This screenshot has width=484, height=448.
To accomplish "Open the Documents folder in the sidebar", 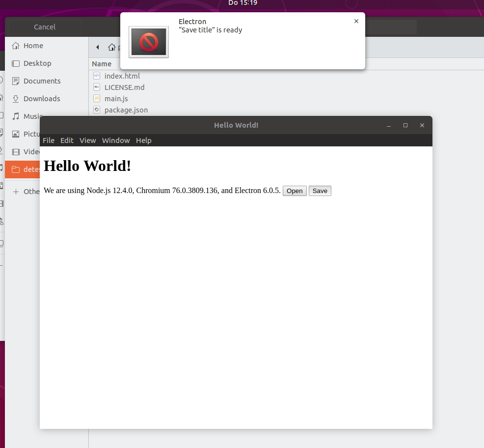I will click(42, 81).
